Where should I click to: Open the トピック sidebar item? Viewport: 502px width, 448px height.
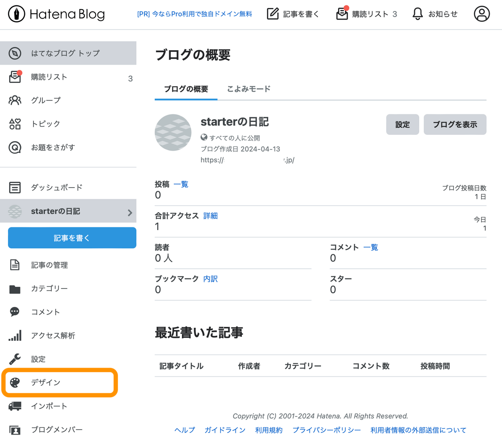[68, 124]
